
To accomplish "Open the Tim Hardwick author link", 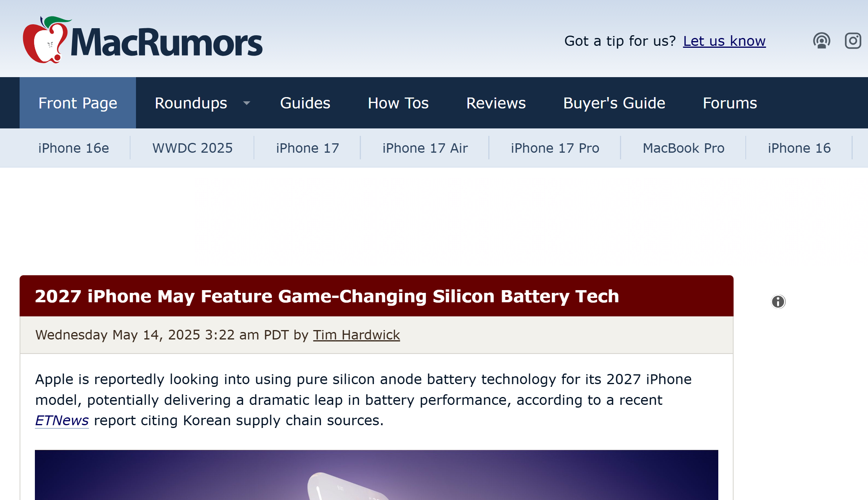I will click(356, 335).
